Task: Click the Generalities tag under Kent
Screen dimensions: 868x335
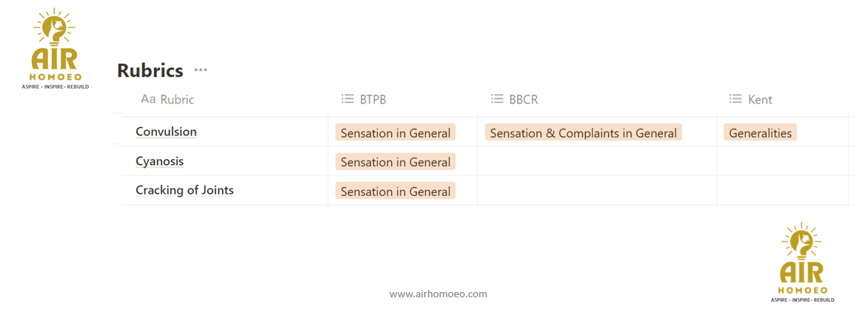Action: click(x=760, y=133)
